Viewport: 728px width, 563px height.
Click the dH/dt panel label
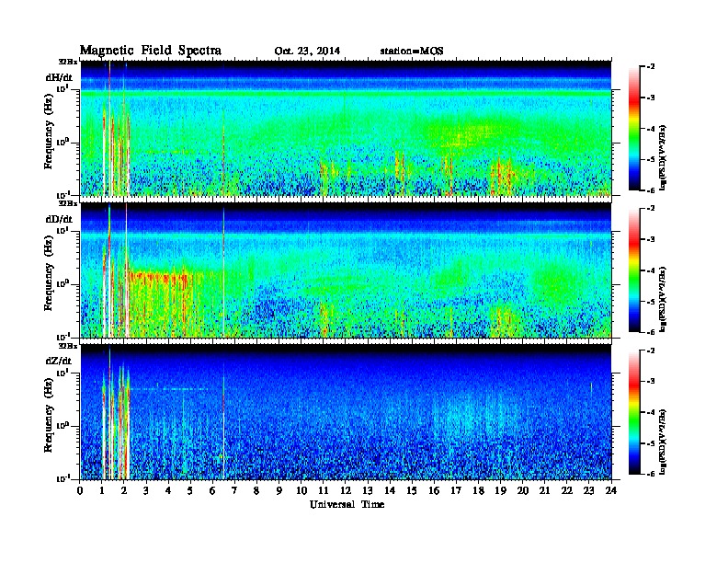click(x=59, y=77)
